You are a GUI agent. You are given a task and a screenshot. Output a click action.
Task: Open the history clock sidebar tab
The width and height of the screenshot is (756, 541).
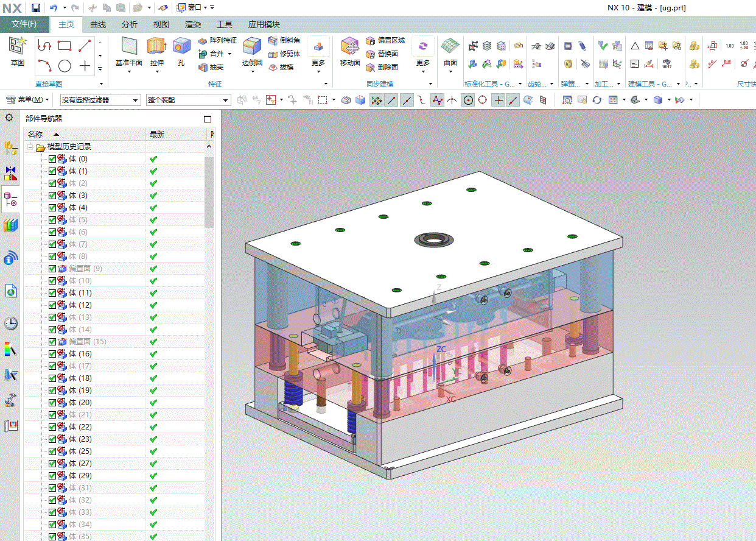(10, 323)
